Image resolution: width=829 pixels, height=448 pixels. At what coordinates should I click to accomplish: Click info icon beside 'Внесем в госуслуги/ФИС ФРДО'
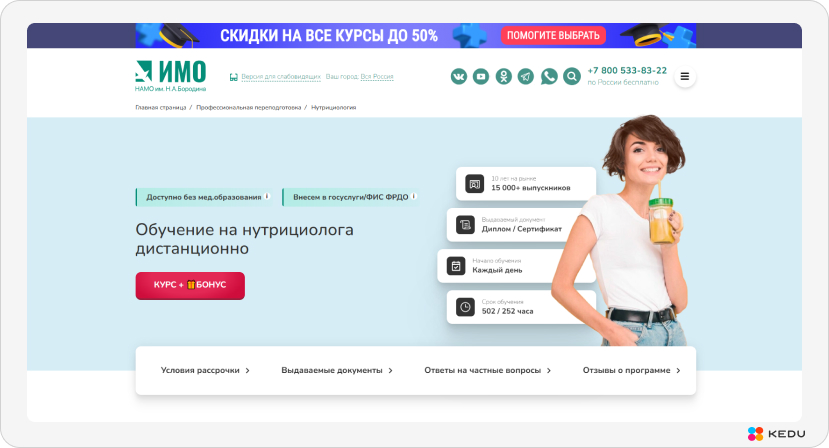pyautogui.click(x=414, y=196)
